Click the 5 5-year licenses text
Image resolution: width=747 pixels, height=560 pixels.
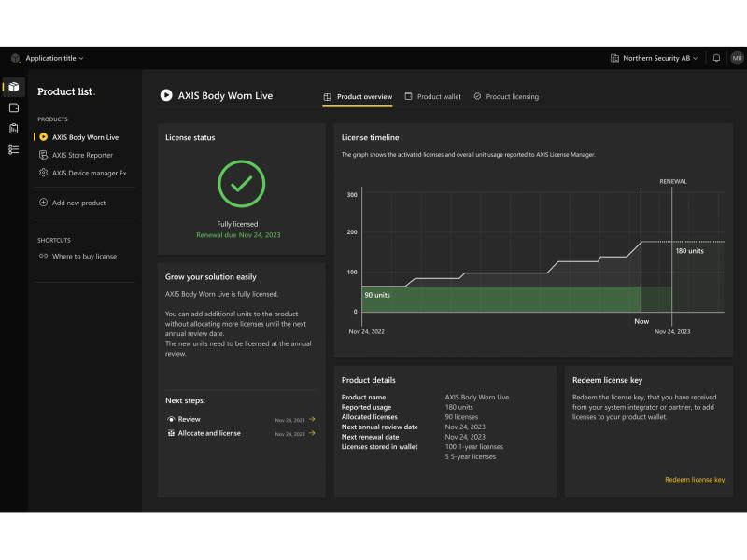tap(471, 456)
